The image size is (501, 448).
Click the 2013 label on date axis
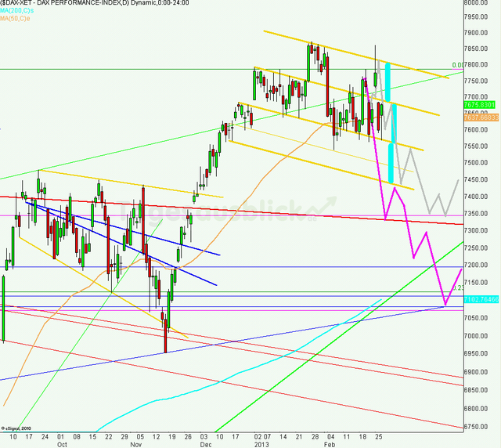262,443
